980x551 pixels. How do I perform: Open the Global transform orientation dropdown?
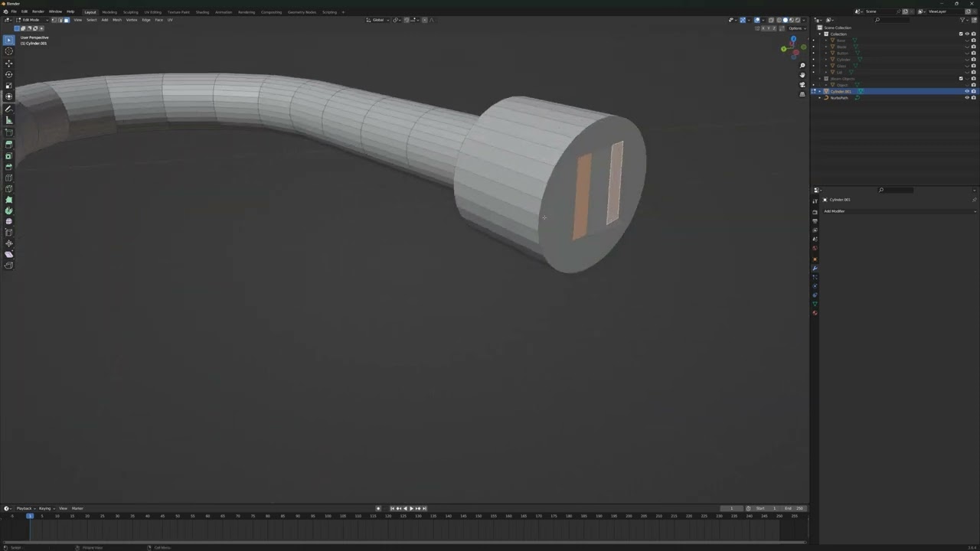click(377, 20)
